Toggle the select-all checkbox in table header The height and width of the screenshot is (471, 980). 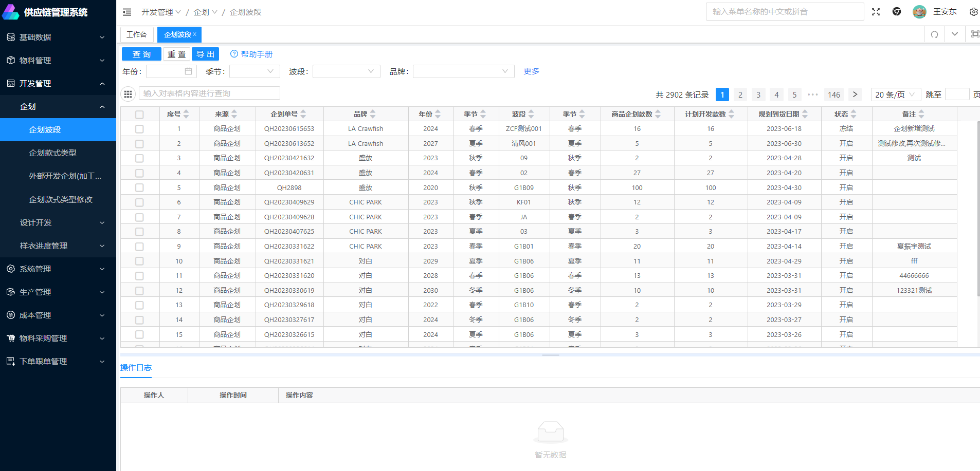click(x=139, y=115)
